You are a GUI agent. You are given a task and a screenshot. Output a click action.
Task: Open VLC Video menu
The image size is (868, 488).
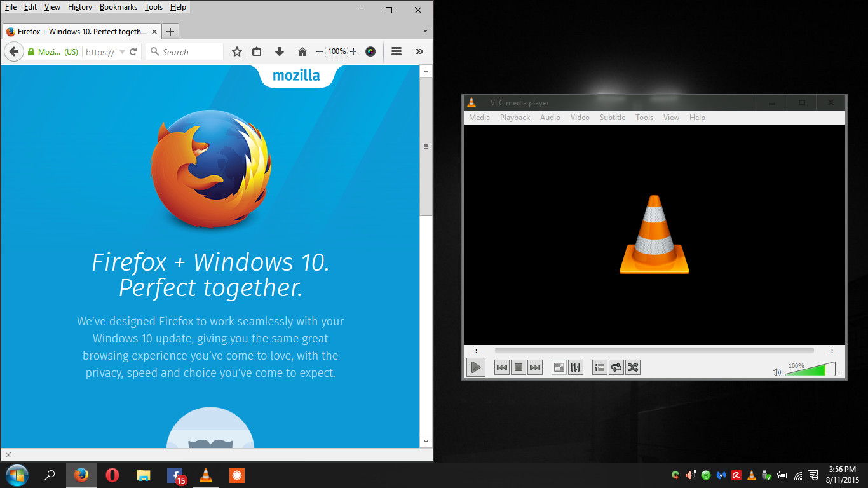click(580, 118)
